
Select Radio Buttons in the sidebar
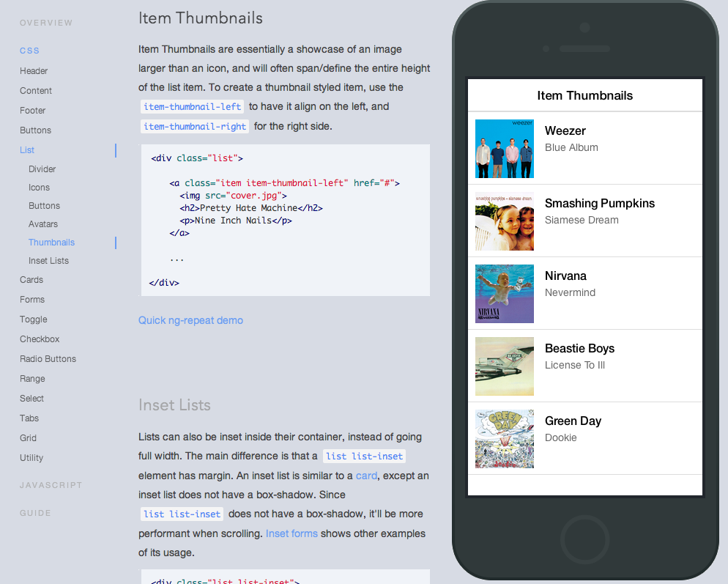tap(48, 358)
